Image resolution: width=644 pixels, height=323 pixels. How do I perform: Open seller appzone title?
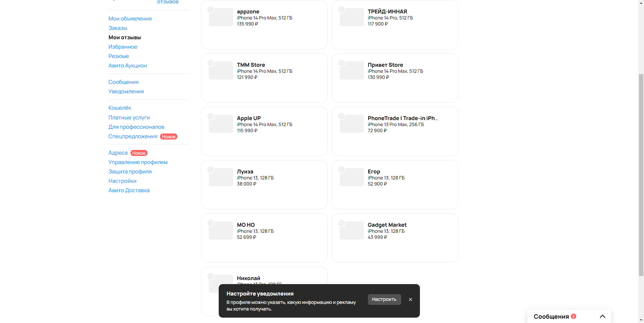point(248,12)
